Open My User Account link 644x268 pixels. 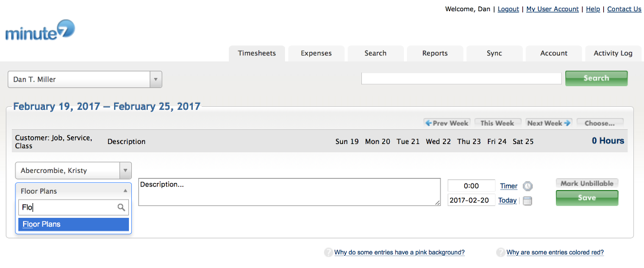click(552, 9)
